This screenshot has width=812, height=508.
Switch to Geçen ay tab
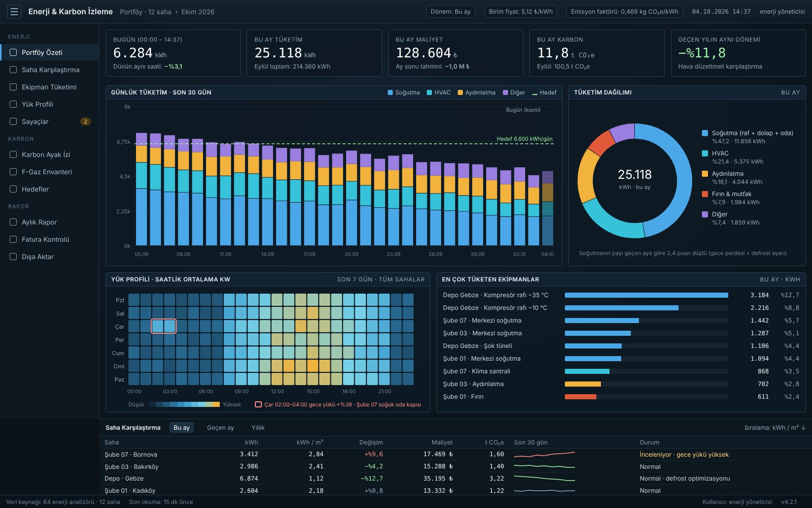tap(220, 428)
